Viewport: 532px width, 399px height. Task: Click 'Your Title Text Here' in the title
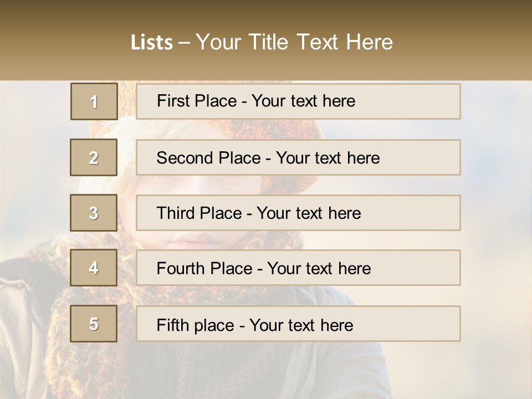[x=294, y=42]
